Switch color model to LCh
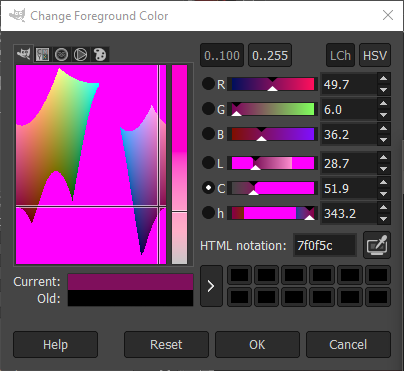 coord(340,55)
